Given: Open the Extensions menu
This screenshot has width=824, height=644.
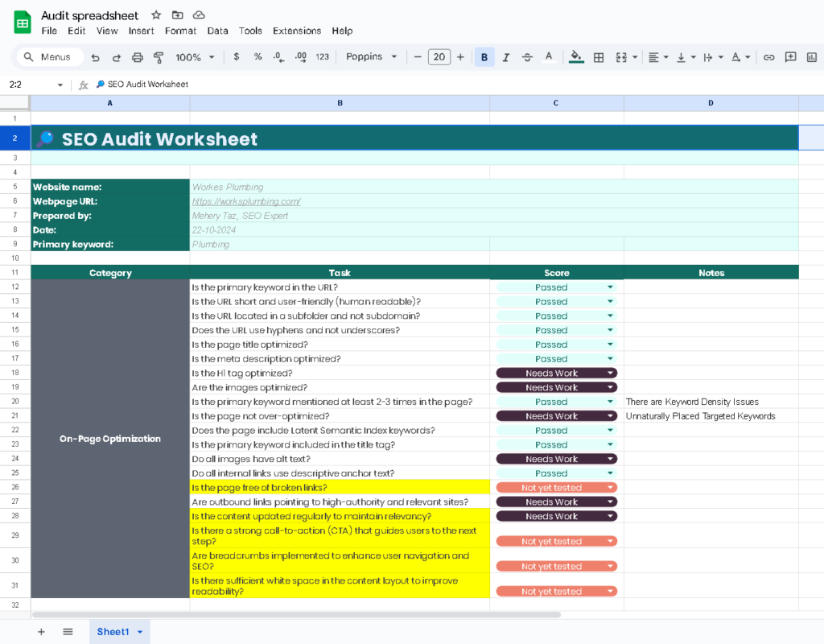Looking at the screenshot, I should [297, 31].
